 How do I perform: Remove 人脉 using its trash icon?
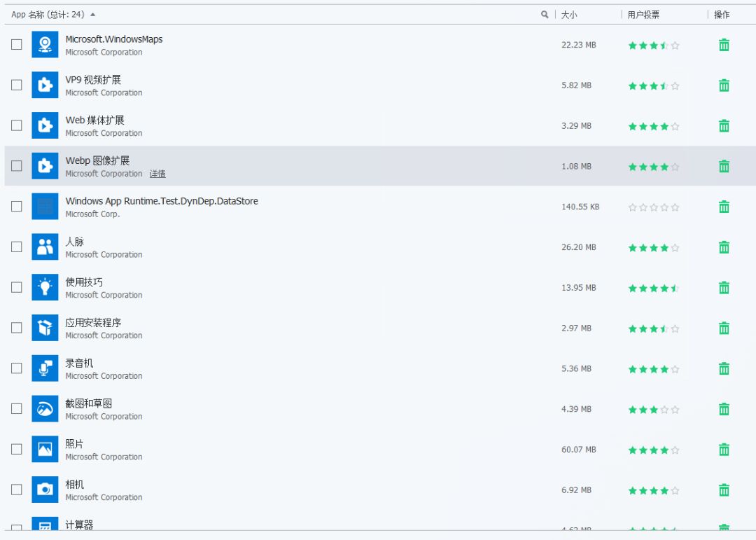click(x=724, y=247)
